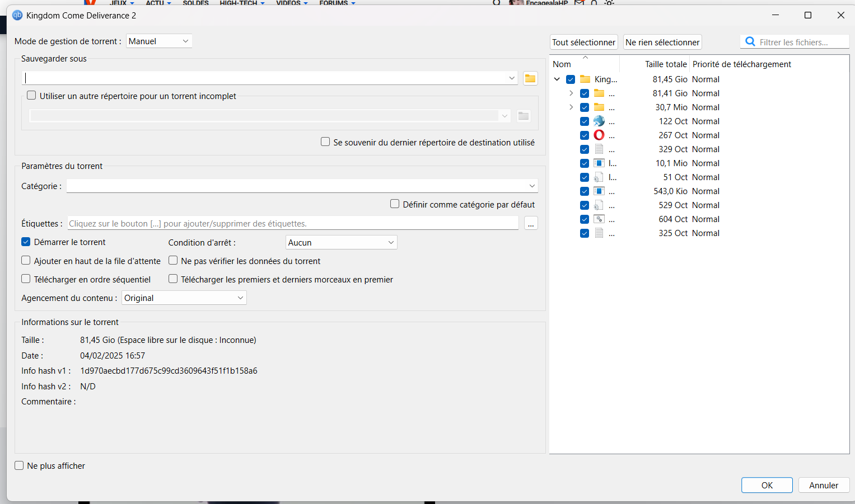The width and height of the screenshot is (855, 504).
Task: Click the config file icon in the 51 Oct row
Action: 599,177
